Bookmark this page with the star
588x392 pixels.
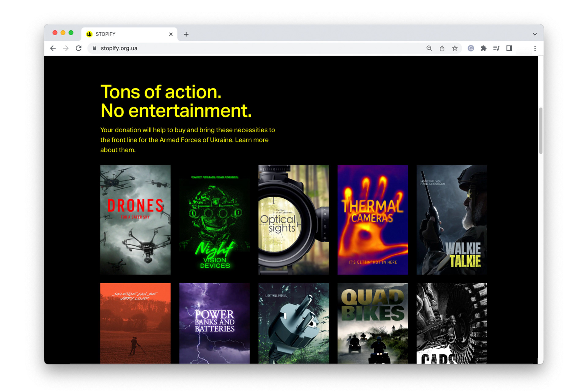455,48
